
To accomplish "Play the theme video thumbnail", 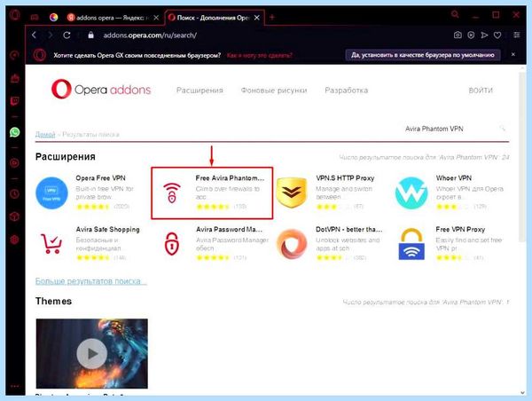I will pos(92,353).
